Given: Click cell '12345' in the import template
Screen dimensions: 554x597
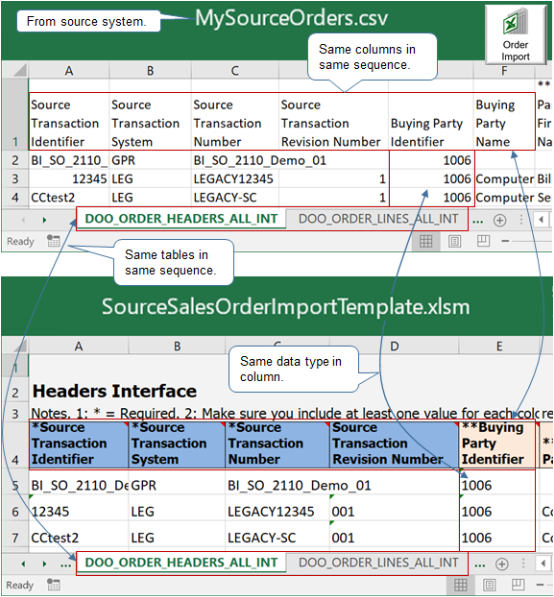Looking at the screenshot, I should [x=79, y=511].
